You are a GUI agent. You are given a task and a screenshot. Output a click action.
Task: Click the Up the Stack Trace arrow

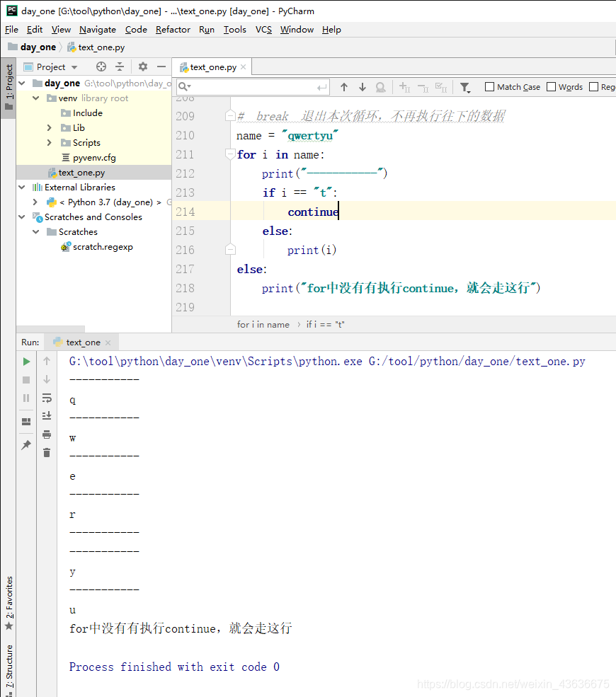(x=47, y=362)
